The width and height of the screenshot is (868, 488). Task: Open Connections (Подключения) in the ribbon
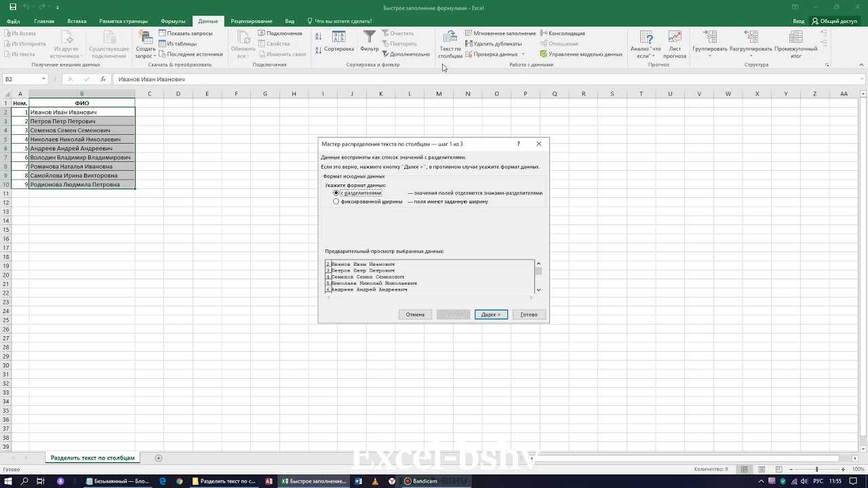[x=280, y=33]
